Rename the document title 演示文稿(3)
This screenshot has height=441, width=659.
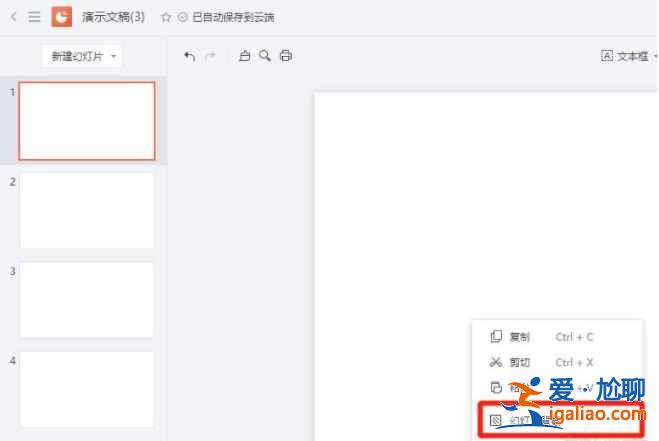(x=113, y=17)
